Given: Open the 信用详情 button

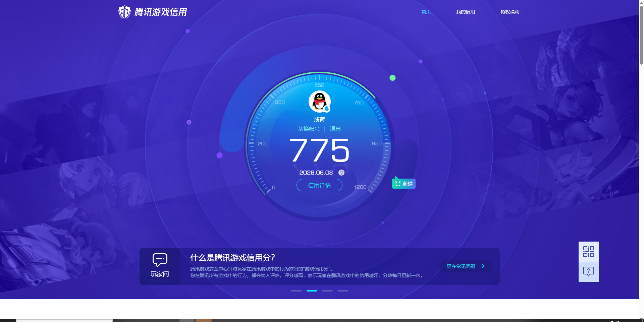Looking at the screenshot, I should (x=319, y=185).
